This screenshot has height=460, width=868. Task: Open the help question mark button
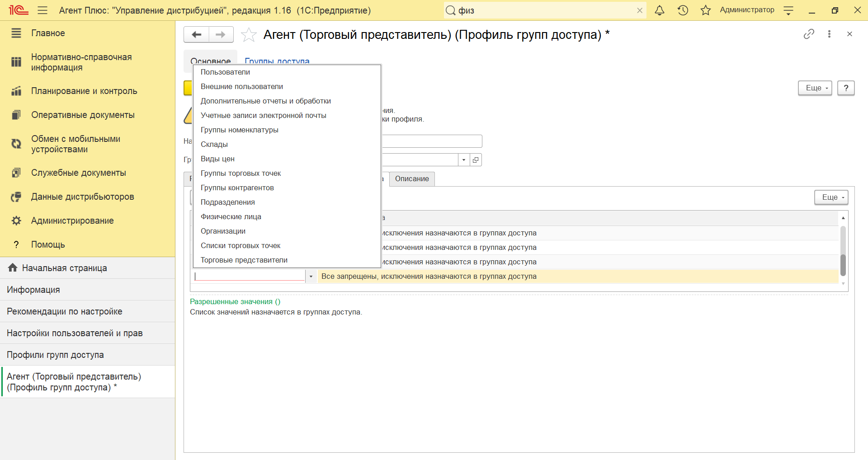point(846,88)
